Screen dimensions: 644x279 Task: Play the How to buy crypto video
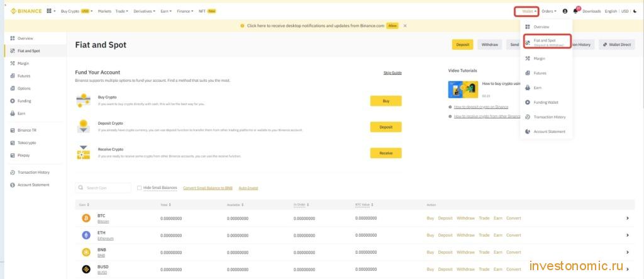point(463,89)
